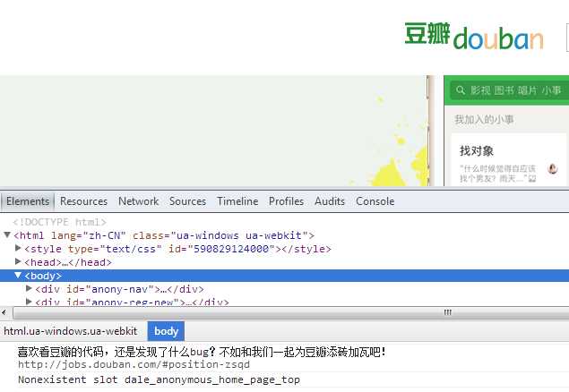
Task: Open the jobs.douban.com link in console
Action: (134, 364)
